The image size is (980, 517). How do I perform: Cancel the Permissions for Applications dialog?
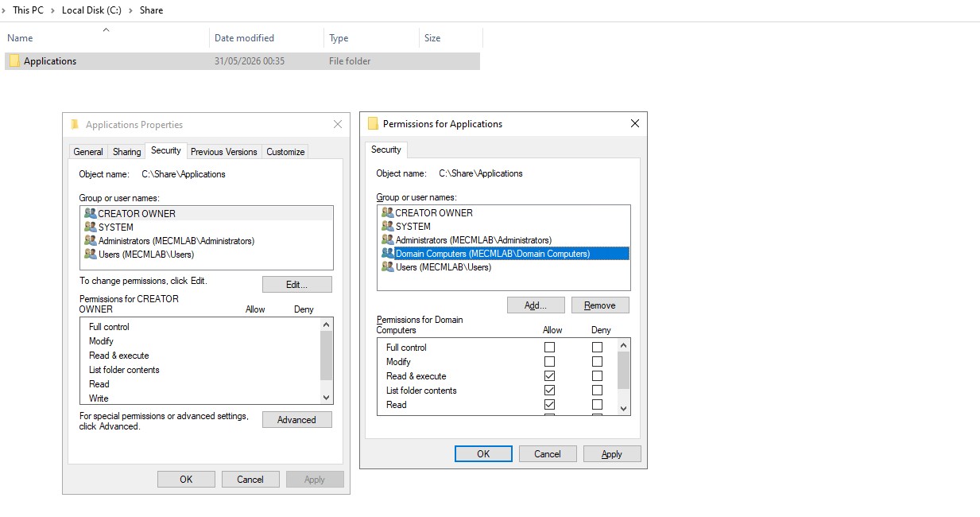[x=548, y=454]
